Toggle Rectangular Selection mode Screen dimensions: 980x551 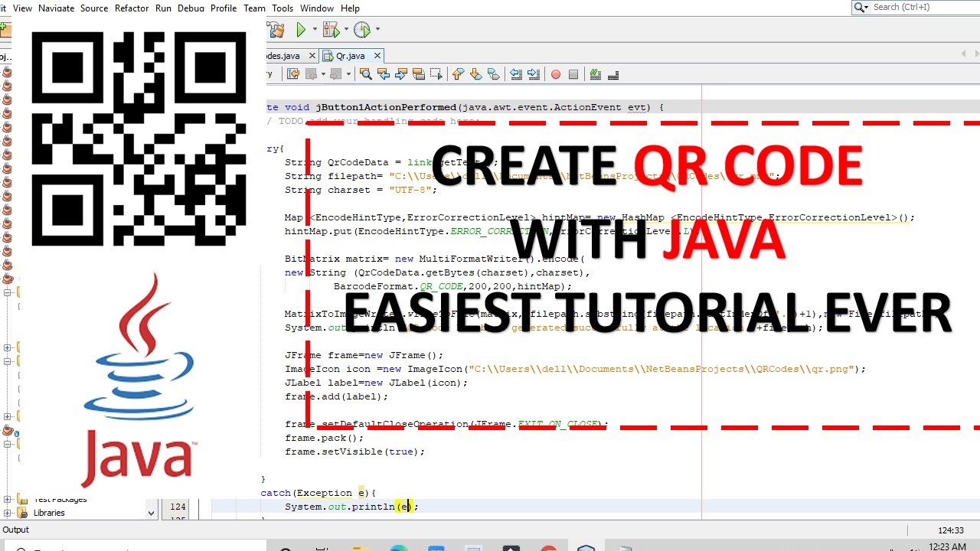click(436, 74)
